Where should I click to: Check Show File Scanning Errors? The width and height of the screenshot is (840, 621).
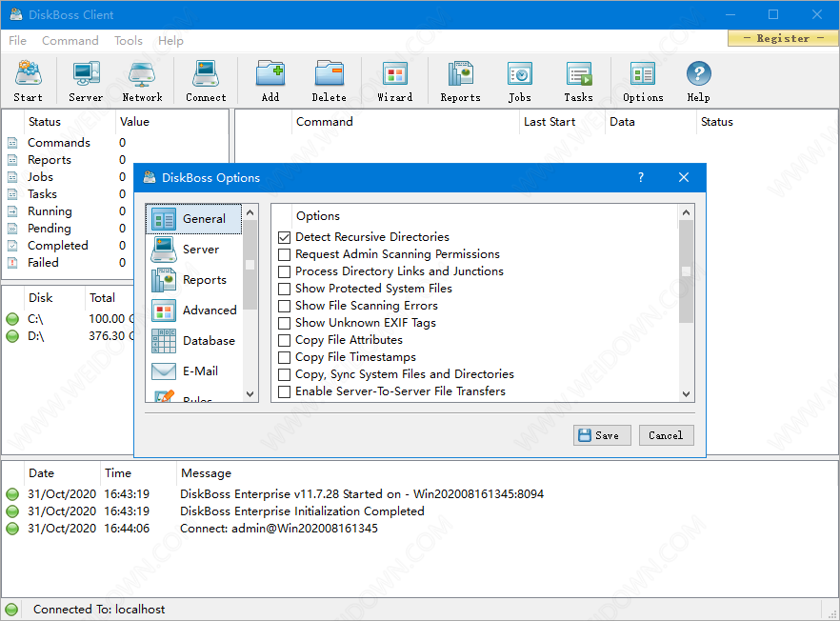[285, 306]
